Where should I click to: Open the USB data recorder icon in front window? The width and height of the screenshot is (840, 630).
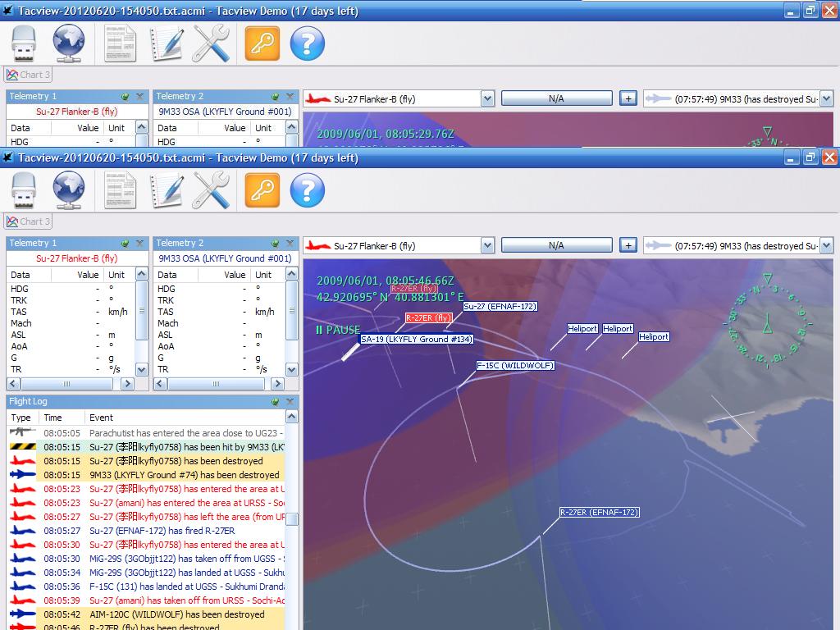[24, 189]
